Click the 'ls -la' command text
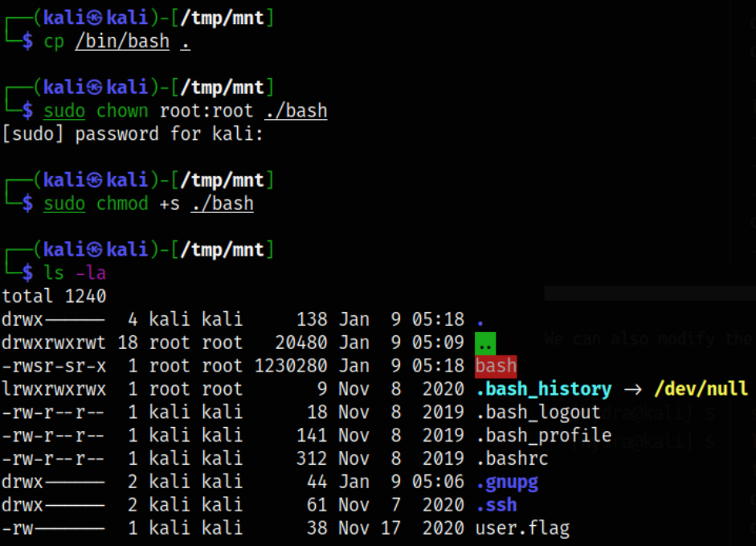The image size is (756, 546). coord(75,273)
